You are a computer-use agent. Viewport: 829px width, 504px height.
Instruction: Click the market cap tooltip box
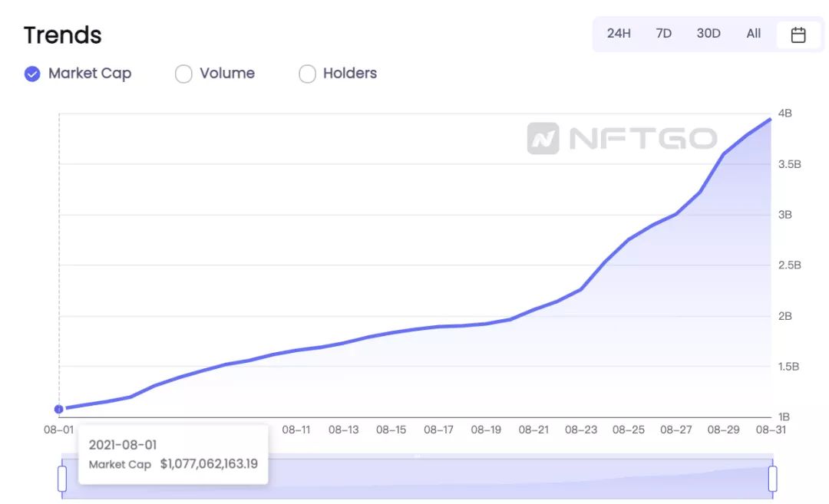coord(173,455)
